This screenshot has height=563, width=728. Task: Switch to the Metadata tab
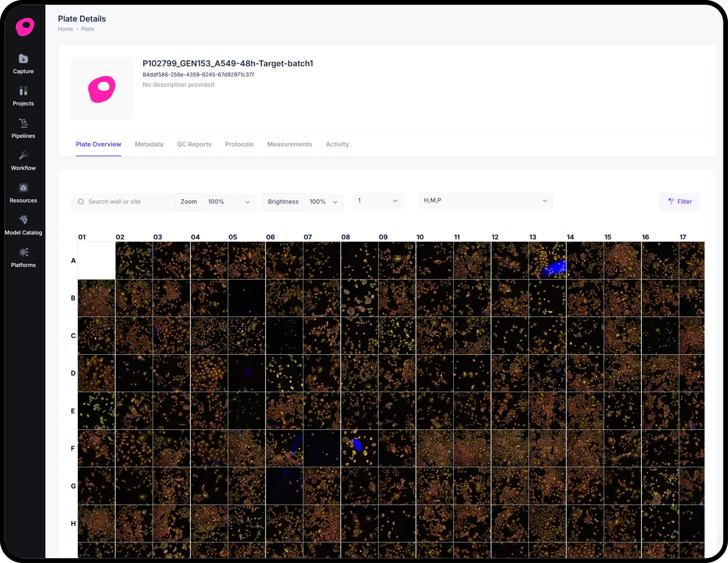[149, 144]
